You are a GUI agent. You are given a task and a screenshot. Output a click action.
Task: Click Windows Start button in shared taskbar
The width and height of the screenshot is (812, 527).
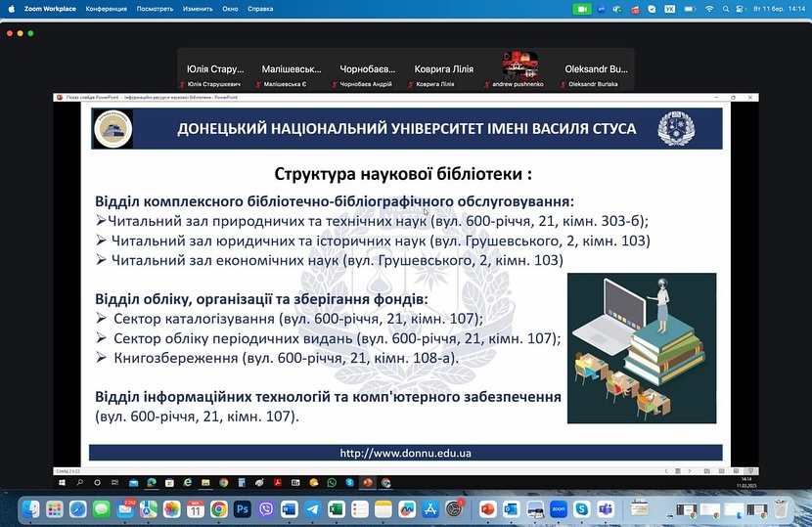[63, 482]
